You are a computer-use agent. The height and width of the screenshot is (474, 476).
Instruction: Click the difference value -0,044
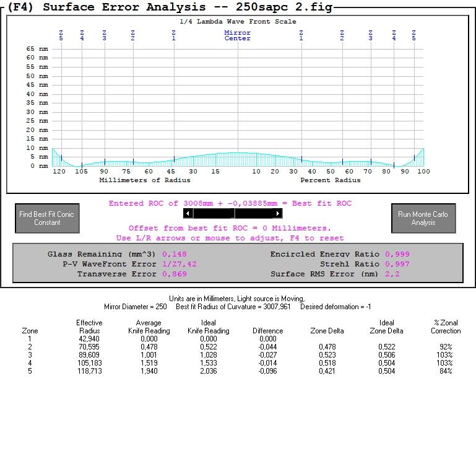pos(267,347)
